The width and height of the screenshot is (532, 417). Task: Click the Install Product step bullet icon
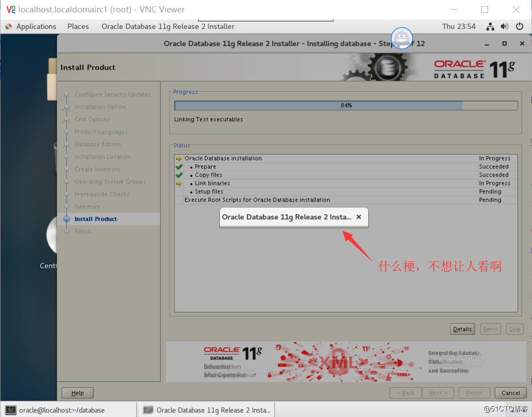(x=67, y=219)
